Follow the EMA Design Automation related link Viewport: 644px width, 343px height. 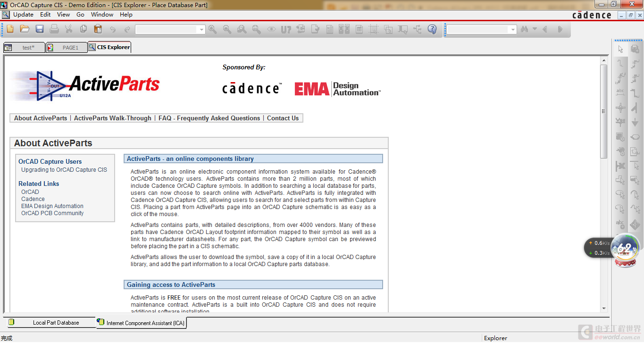[x=52, y=206]
